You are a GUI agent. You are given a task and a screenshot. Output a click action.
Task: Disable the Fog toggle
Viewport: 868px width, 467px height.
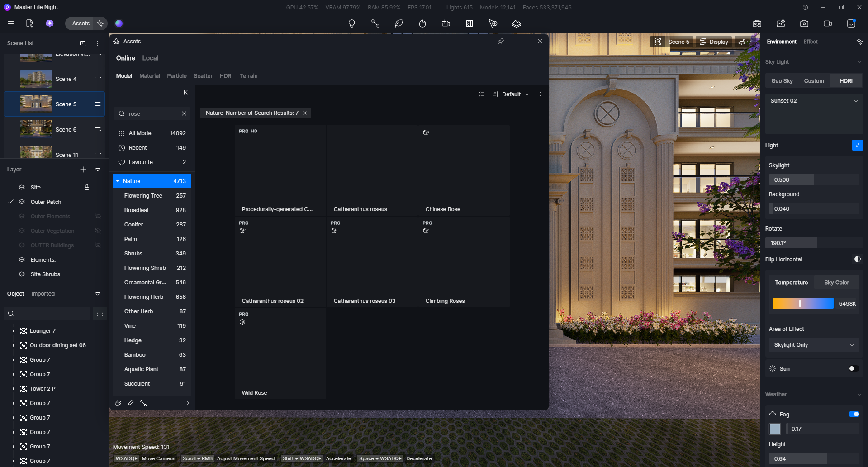pos(854,414)
